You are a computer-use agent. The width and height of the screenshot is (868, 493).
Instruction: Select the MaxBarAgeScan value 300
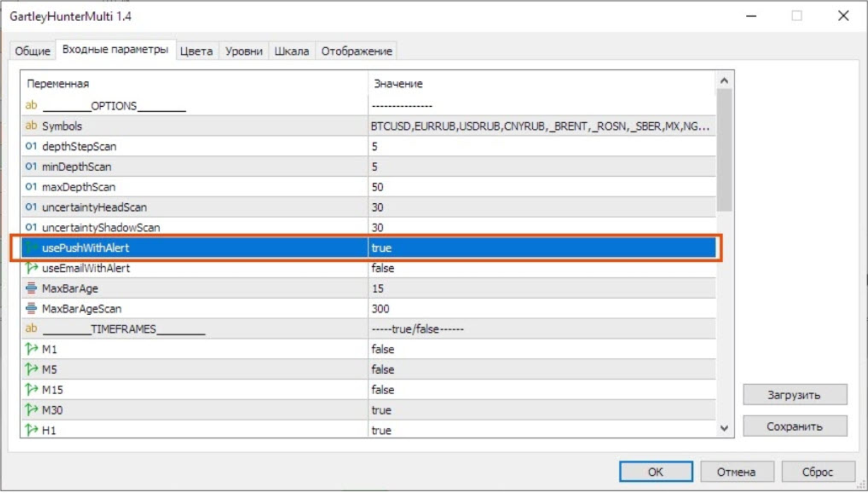[542, 309]
